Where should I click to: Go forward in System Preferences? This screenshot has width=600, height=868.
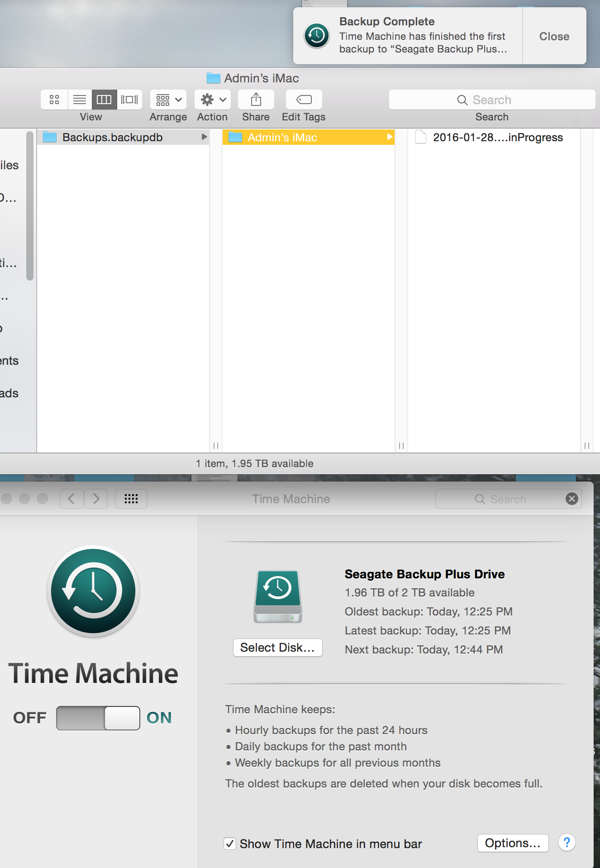pos(96,499)
